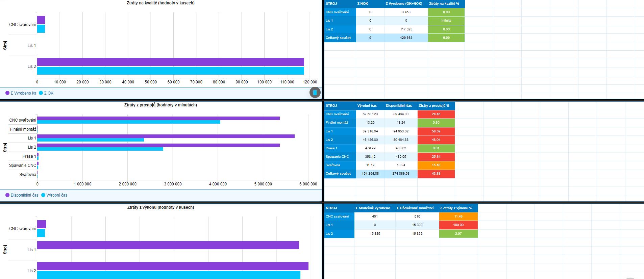Image resolution: width=644 pixels, height=279 pixels.
Task: Click chart title Ztráty na kvalitě (hodnoty v kusech)
Action: [x=160, y=3]
